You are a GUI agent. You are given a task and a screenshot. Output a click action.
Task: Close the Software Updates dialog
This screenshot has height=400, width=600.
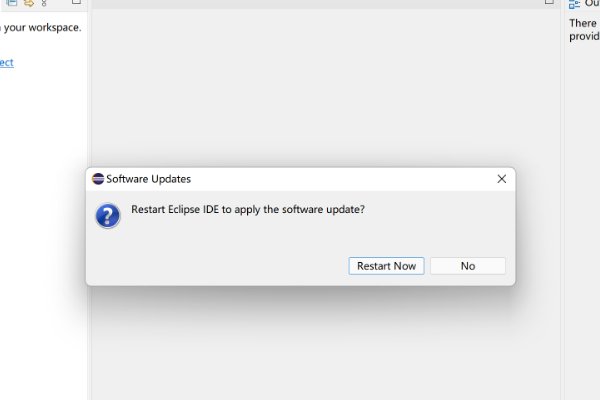click(502, 179)
